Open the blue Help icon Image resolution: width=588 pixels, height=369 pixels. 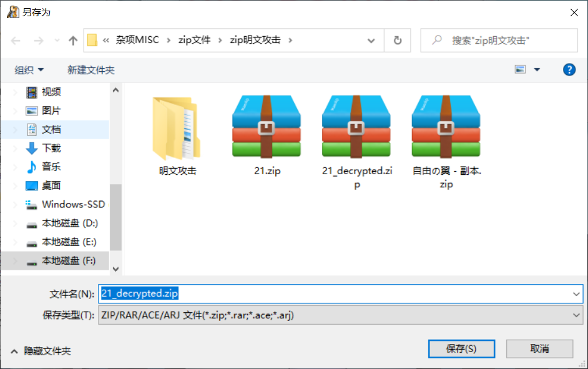(569, 69)
